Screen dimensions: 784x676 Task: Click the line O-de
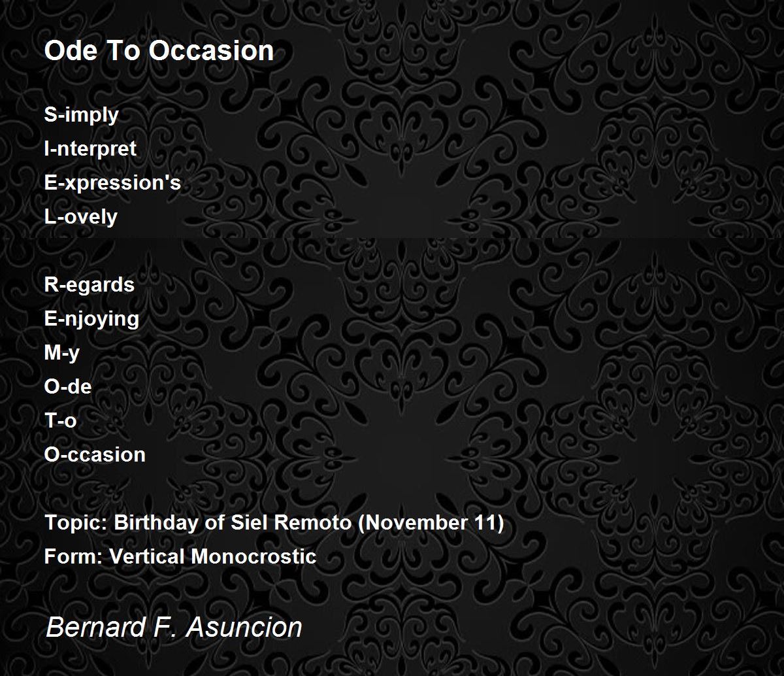(68, 387)
